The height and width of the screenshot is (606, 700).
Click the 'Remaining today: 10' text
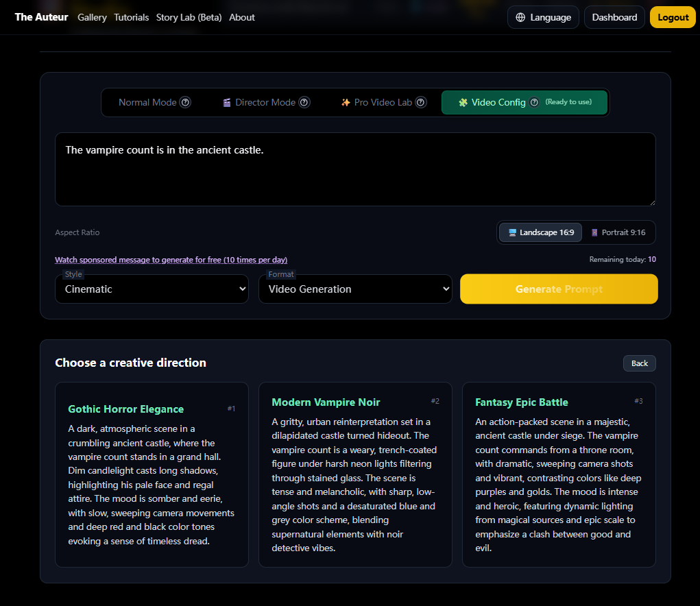tap(623, 259)
